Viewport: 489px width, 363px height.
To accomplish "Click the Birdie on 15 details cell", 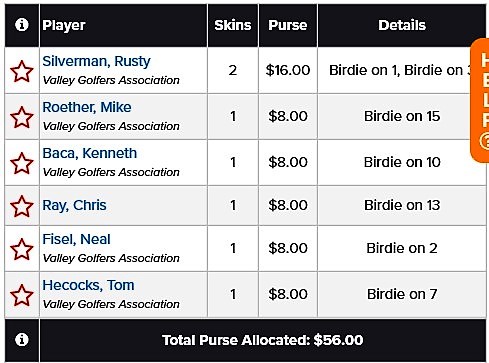I will click(x=402, y=116).
